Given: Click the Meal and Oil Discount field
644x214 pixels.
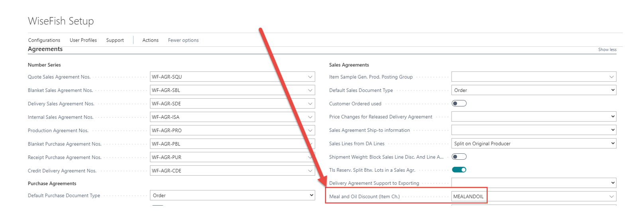Looking at the screenshot, I should pyautogui.click(x=526, y=196).
